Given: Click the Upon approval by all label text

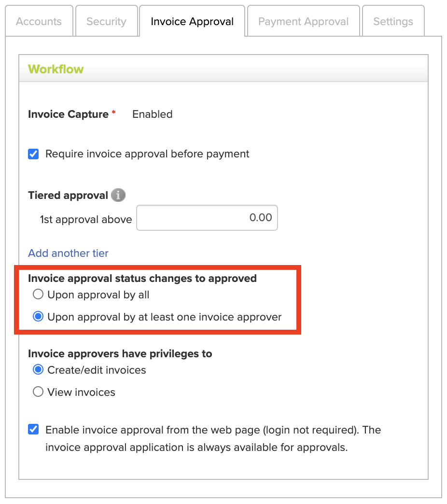Looking at the screenshot, I should pos(98,295).
